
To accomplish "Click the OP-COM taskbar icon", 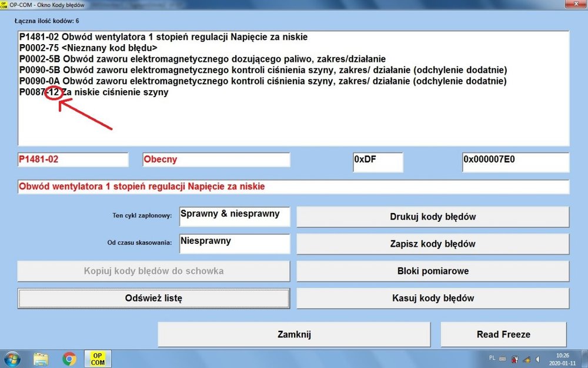I will [98, 358].
